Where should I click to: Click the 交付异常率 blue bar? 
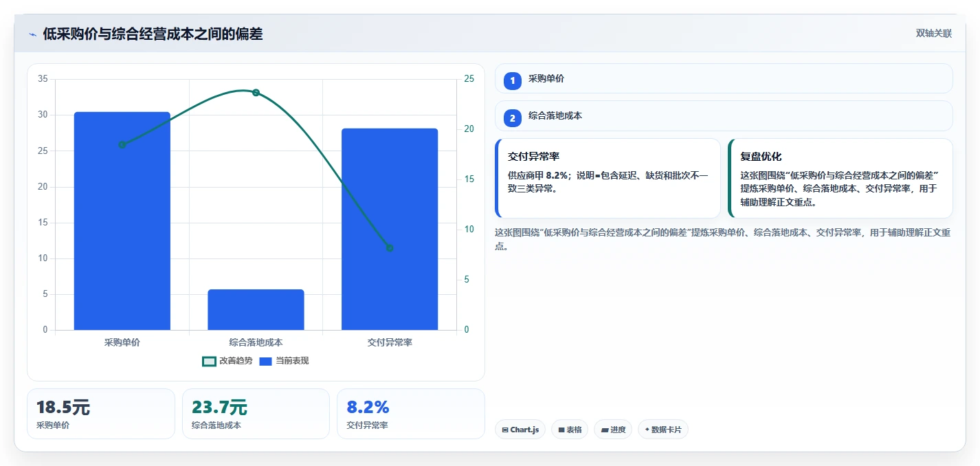(x=390, y=229)
